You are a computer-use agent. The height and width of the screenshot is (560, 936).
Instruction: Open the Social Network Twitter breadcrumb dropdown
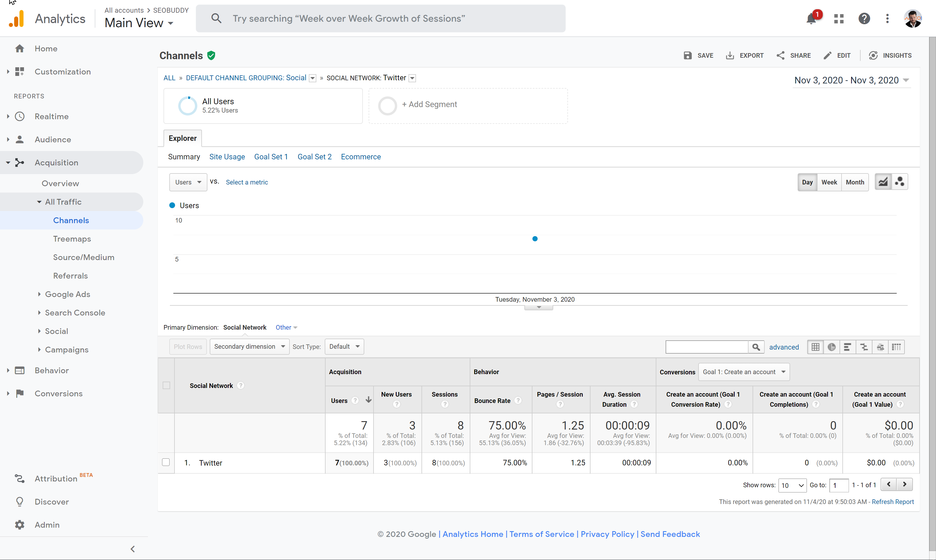tap(412, 78)
